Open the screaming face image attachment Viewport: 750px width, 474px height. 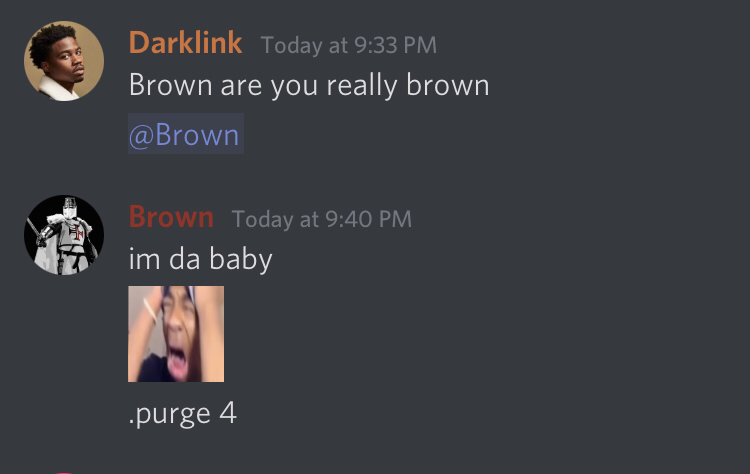click(176, 334)
